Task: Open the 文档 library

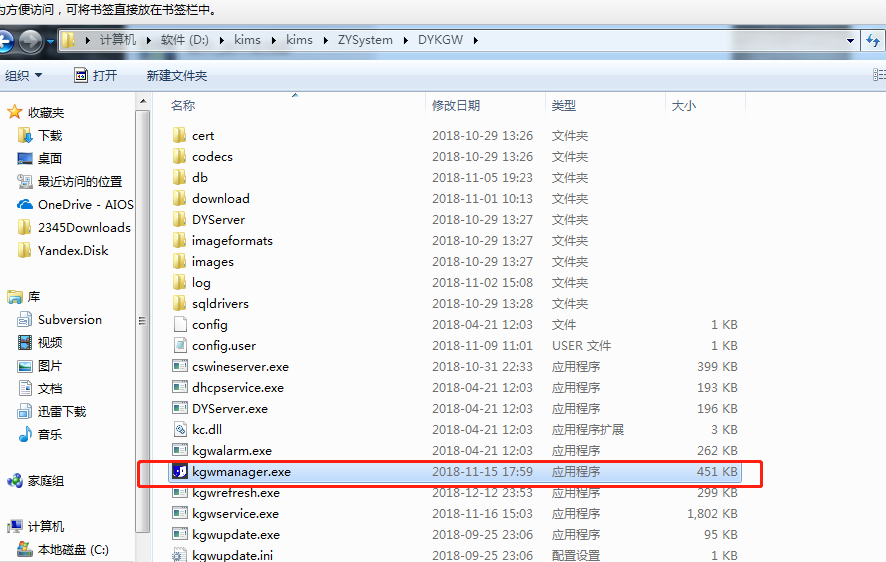Action: pos(50,389)
